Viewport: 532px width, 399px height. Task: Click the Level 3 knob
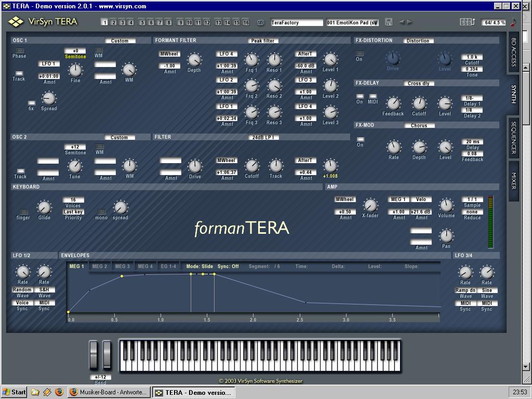point(330,112)
